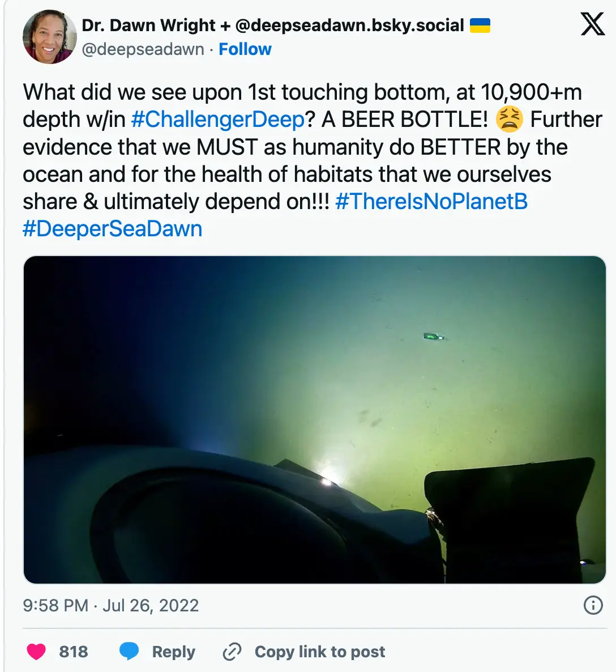This screenshot has width=616, height=672.
Task: Open the #ThereIsNoPlanetB hashtag
Action: coord(431,202)
